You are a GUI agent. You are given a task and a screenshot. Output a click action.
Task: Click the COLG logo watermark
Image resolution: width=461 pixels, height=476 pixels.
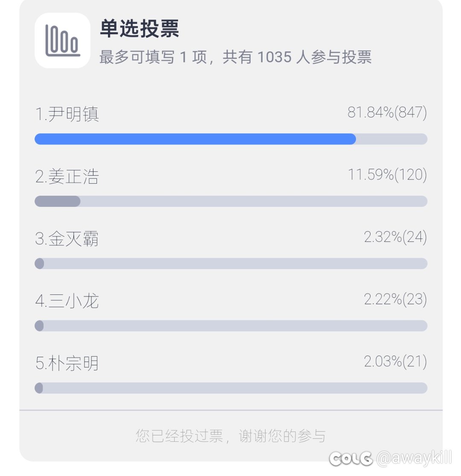tap(350, 458)
